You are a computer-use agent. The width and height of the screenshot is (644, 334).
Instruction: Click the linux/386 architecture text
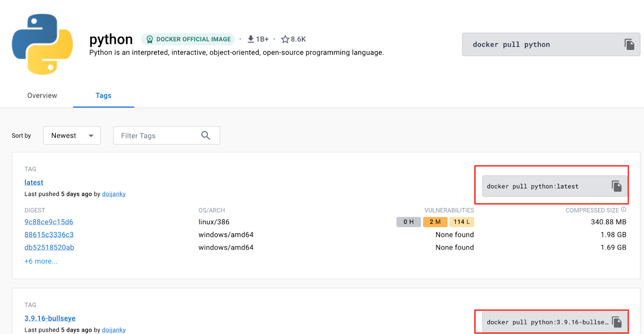214,222
